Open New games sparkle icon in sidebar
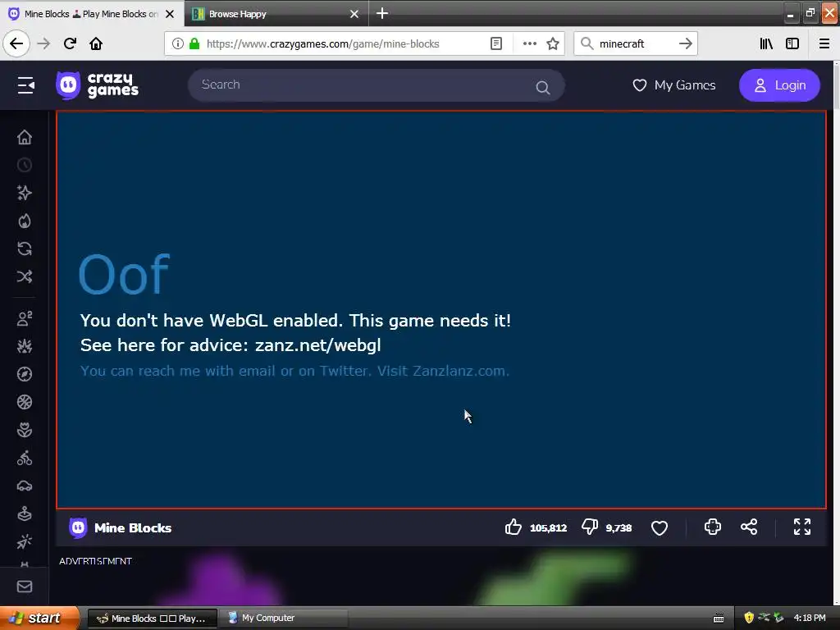Image resolution: width=840 pixels, height=630 pixels. [x=25, y=193]
